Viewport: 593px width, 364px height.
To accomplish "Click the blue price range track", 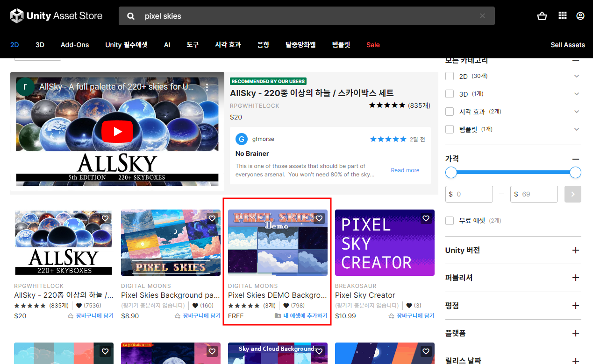I will (x=513, y=173).
